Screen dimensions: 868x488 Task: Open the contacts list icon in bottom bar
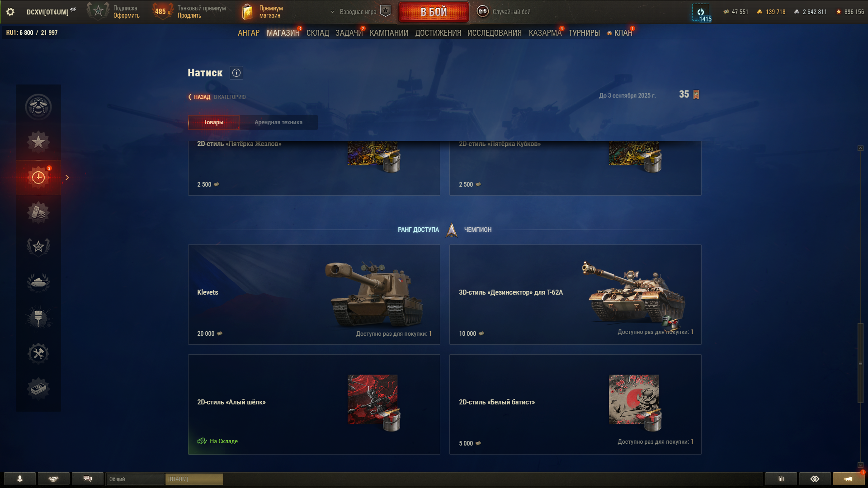pos(20,479)
